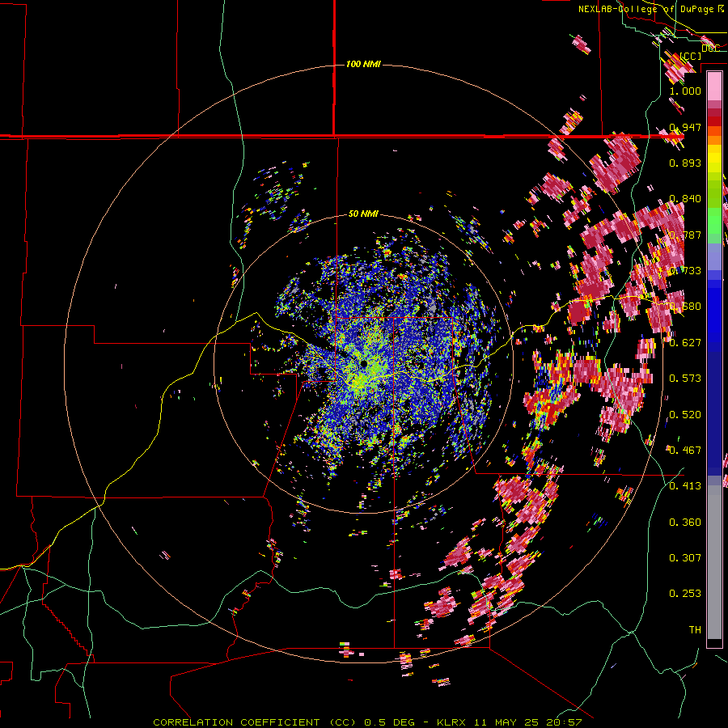The height and width of the screenshot is (728, 728).
Task: Click the "20:57" timestamp in the caption
Action: tap(564, 722)
